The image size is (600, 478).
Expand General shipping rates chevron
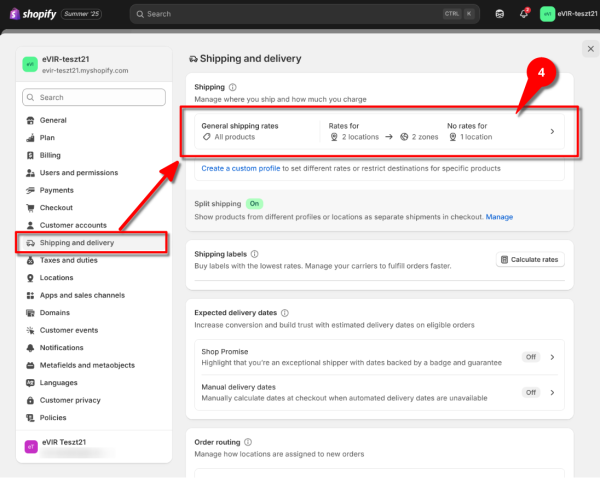[553, 131]
